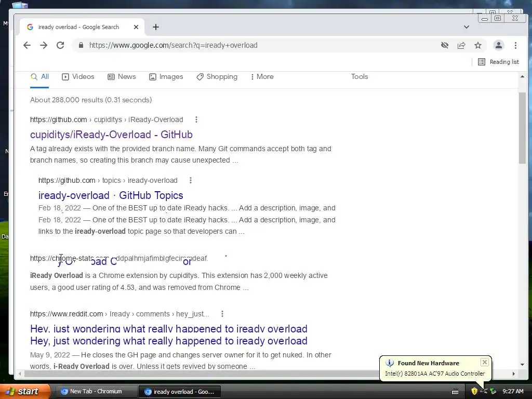Click the 9:27 AM system clock
This screenshot has height=399, width=532.
(513, 391)
